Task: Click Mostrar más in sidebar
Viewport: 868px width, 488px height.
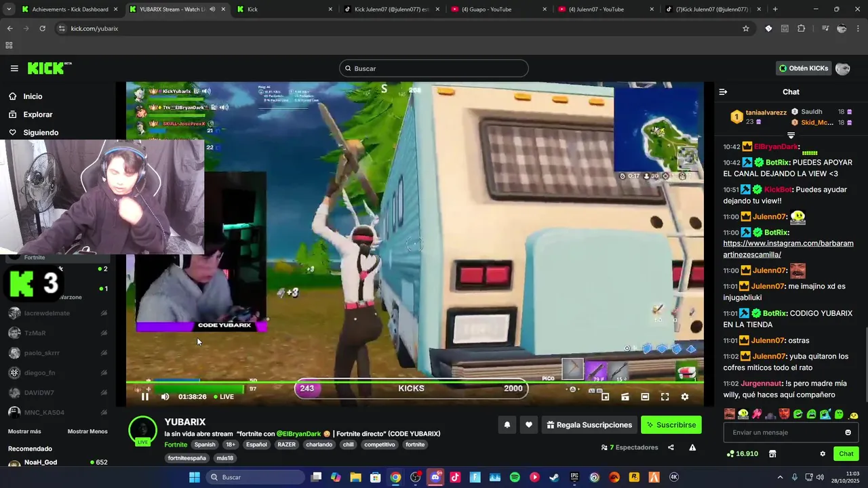Action: click(x=24, y=431)
